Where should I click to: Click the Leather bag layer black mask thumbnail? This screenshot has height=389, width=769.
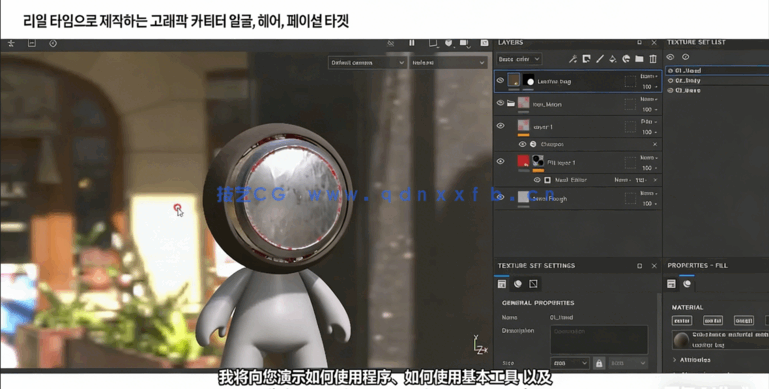pyautogui.click(x=528, y=80)
